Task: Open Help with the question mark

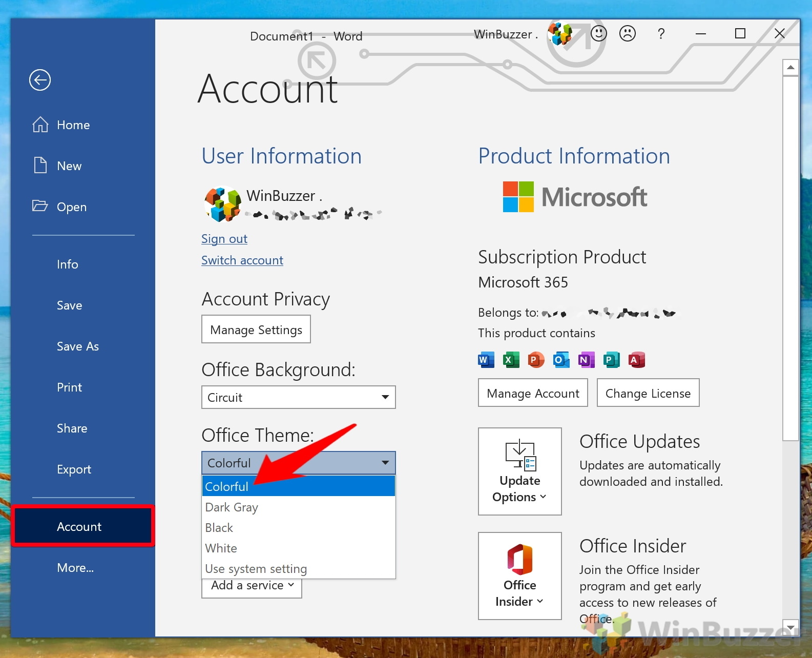Action: click(661, 34)
